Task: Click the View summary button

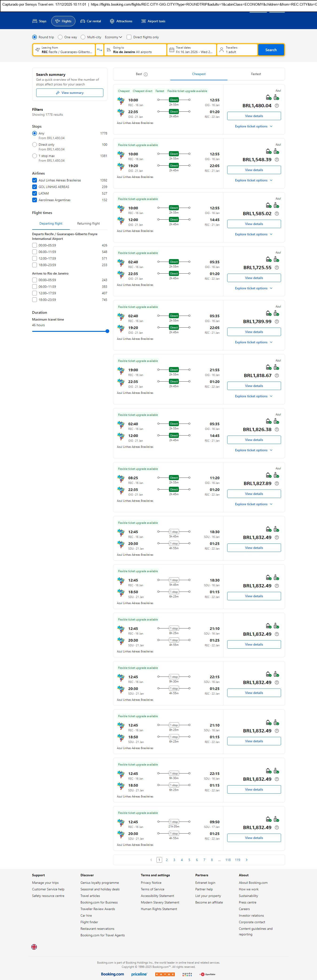Action: [70, 93]
